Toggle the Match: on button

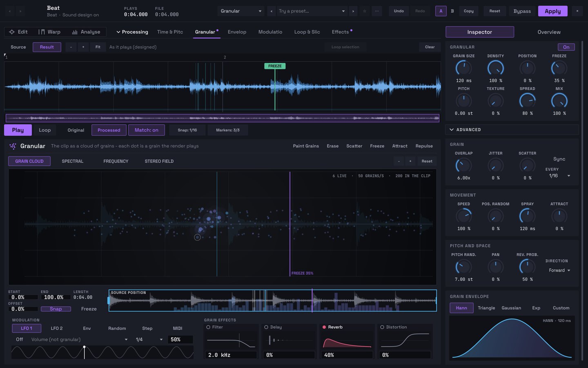tap(147, 130)
